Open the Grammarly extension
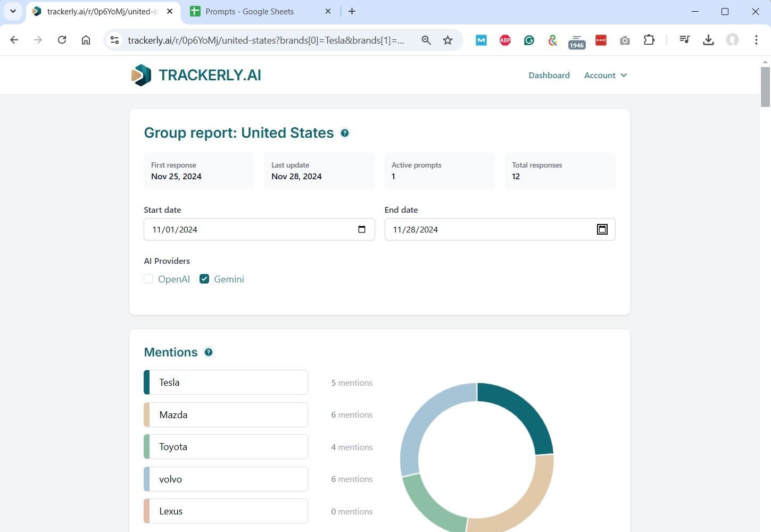The image size is (771, 532). 528,40
